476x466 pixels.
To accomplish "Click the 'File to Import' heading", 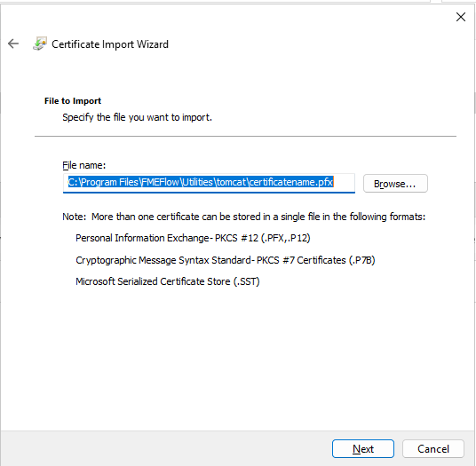I will click(73, 100).
